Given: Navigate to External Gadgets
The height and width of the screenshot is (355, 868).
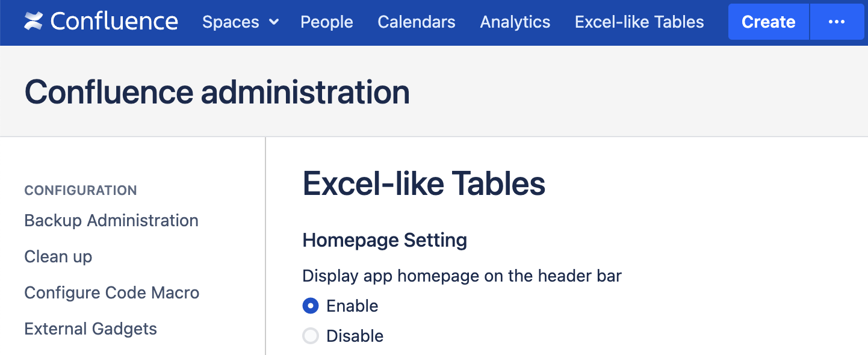Looking at the screenshot, I should (91, 329).
